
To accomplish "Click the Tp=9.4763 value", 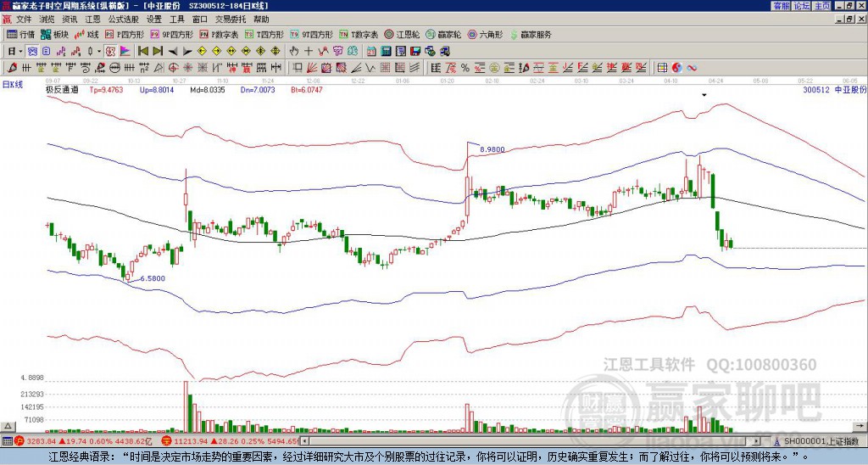I will pyautogui.click(x=106, y=90).
